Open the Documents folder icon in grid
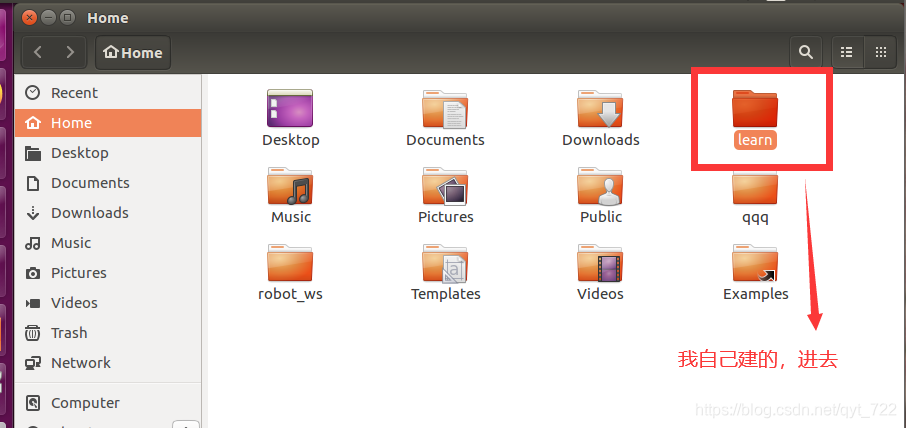This screenshot has width=906, height=428. point(445,108)
